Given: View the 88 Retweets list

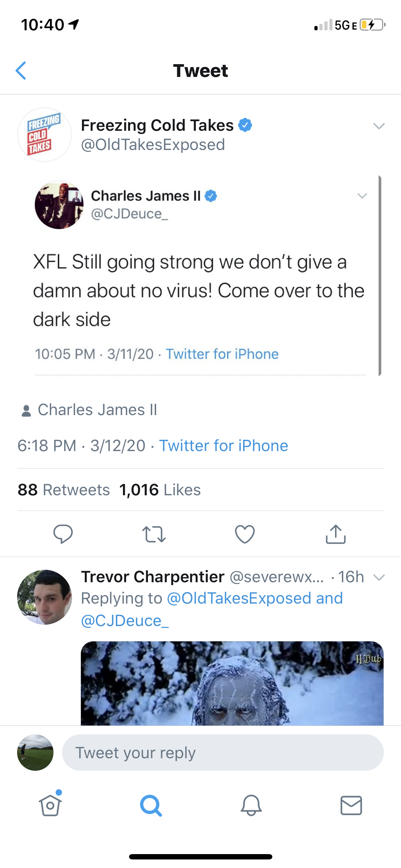Looking at the screenshot, I should pyautogui.click(x=64, y=490).
